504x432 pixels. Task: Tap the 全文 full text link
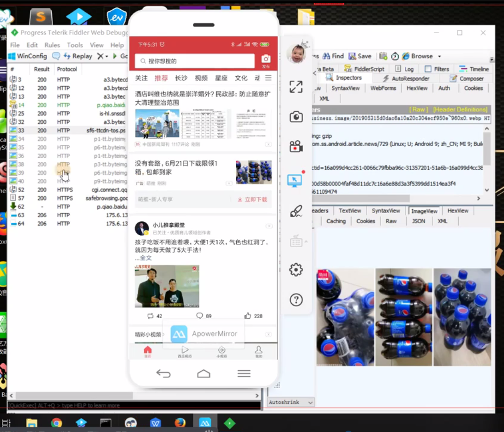click(x=145, y=258)
